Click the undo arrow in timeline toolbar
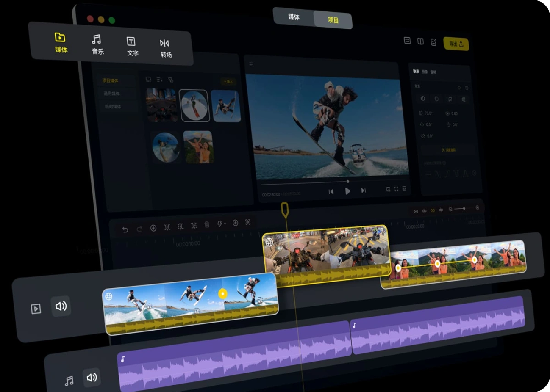 tap(125, 229)
